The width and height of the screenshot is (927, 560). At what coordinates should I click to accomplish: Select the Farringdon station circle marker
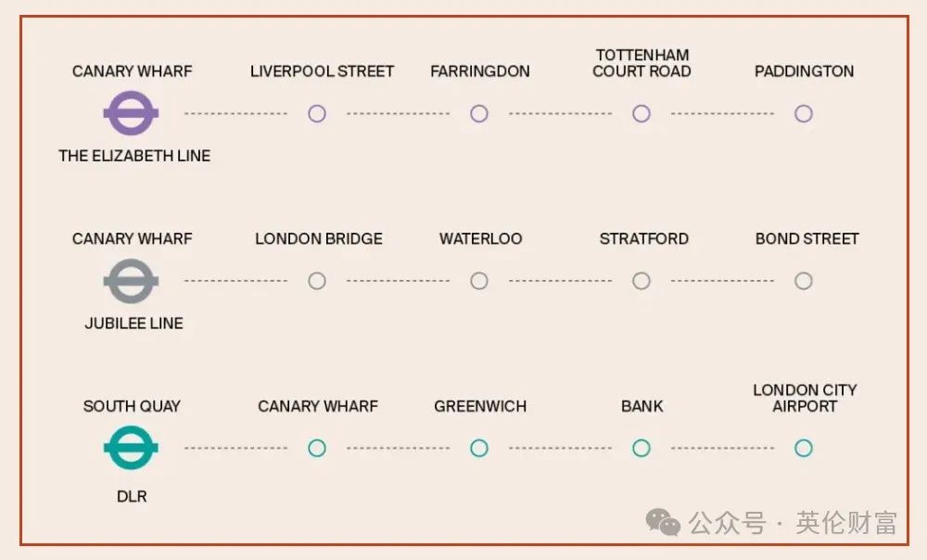479,113
